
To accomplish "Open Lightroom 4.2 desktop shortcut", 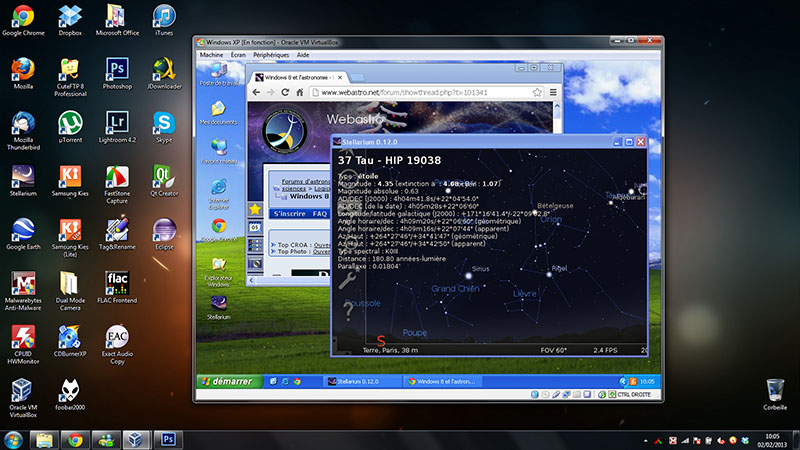I will tap(117, 128).
